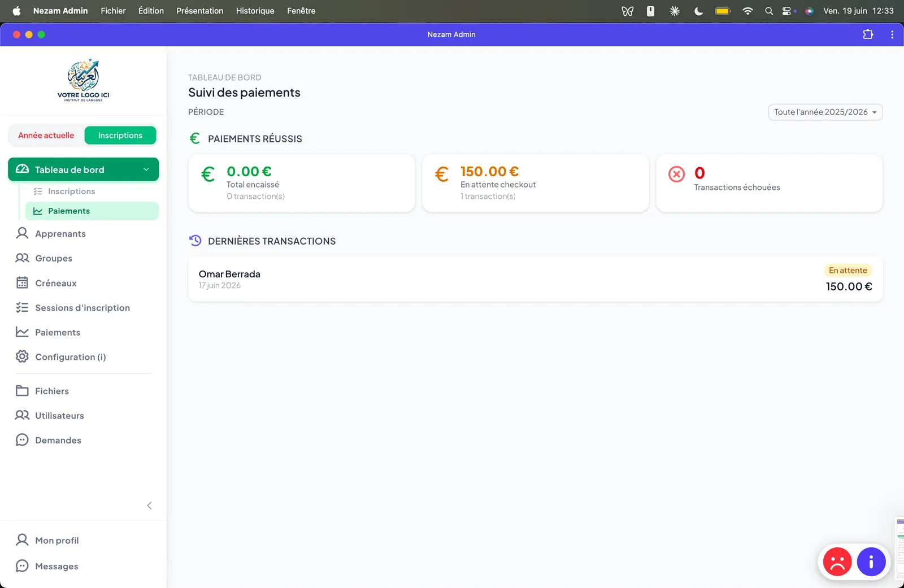Click the Sessions d'inscription list icon
Screen dimensions: 904x588
(x=22, y=308)
